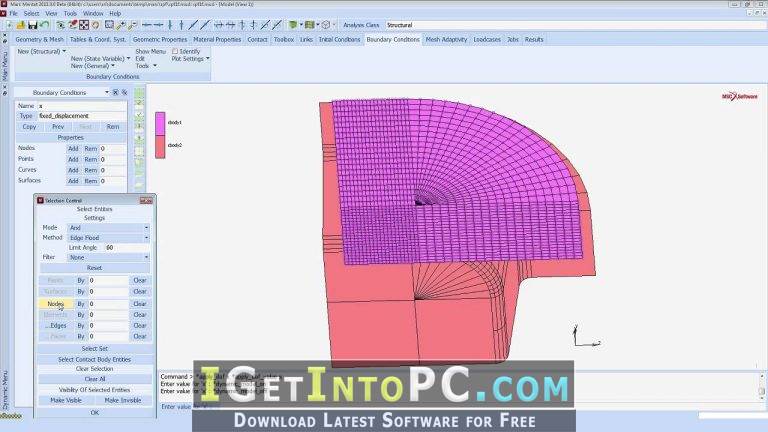The height and width of the screenshot is (432, 768).
Task: Click Add button in Nodes row
Action: [73, 148]
